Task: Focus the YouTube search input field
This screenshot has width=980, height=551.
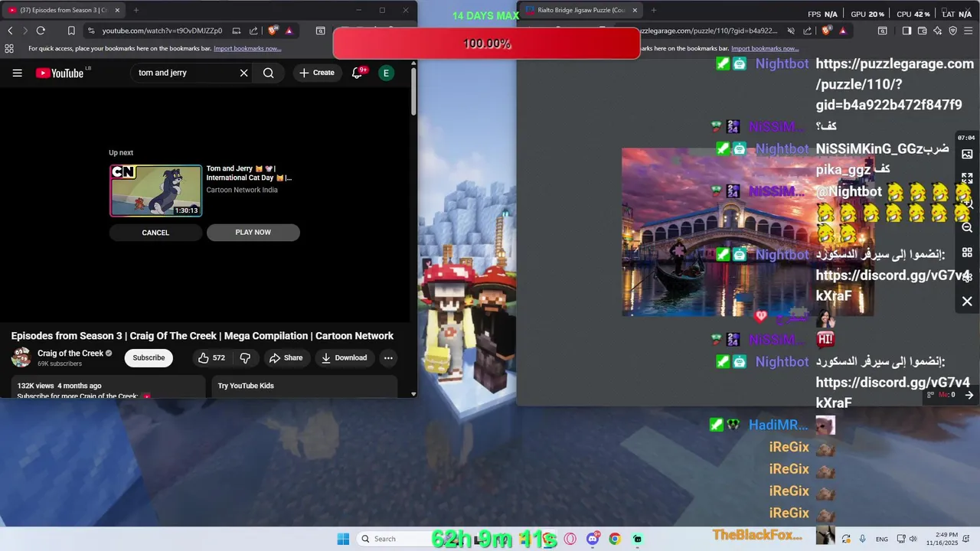Action: (184, 73)
